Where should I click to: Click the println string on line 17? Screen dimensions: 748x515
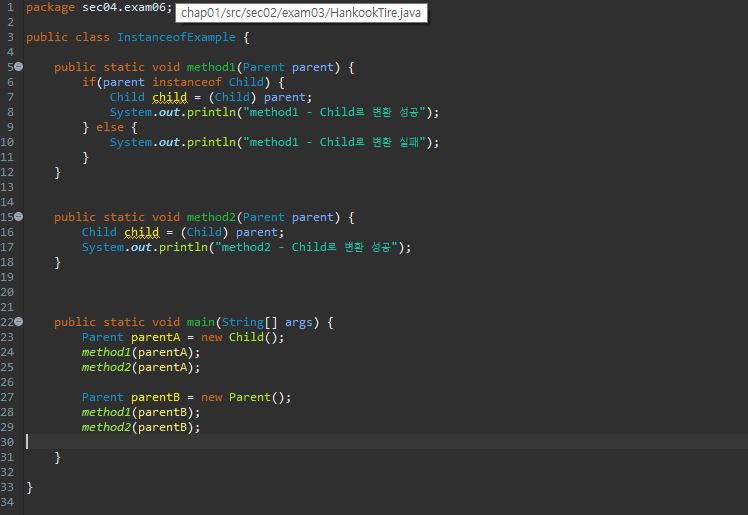click(306, 247)
